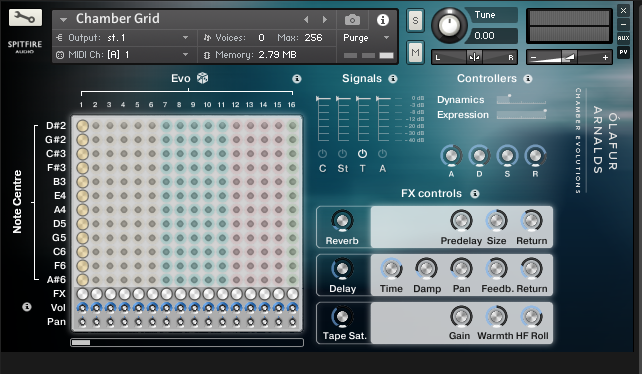Screen dimensions: 642x374
Task: Click the HF Roll knob
Action: [x=531, y=317]
